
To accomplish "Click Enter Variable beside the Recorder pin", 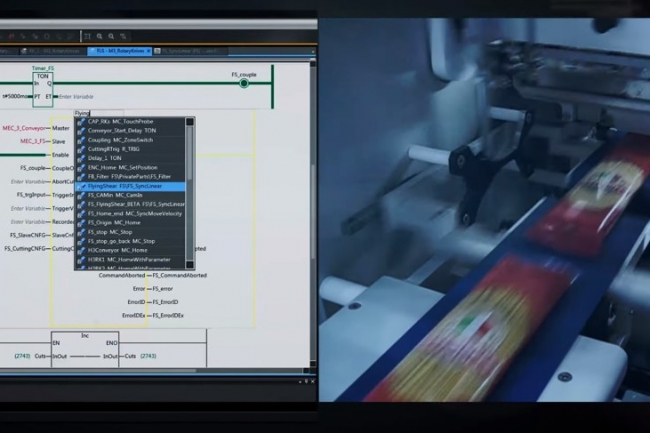I will coord(28,222).
